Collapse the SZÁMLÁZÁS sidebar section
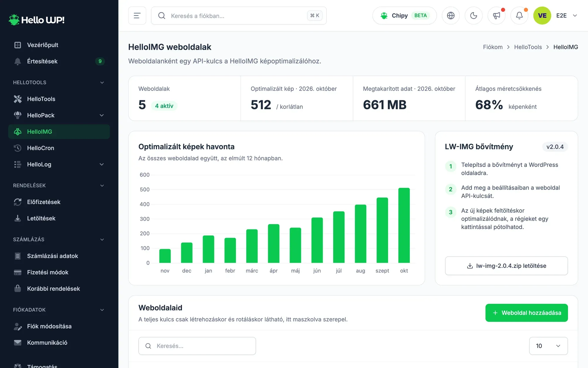 click(59, 239)
